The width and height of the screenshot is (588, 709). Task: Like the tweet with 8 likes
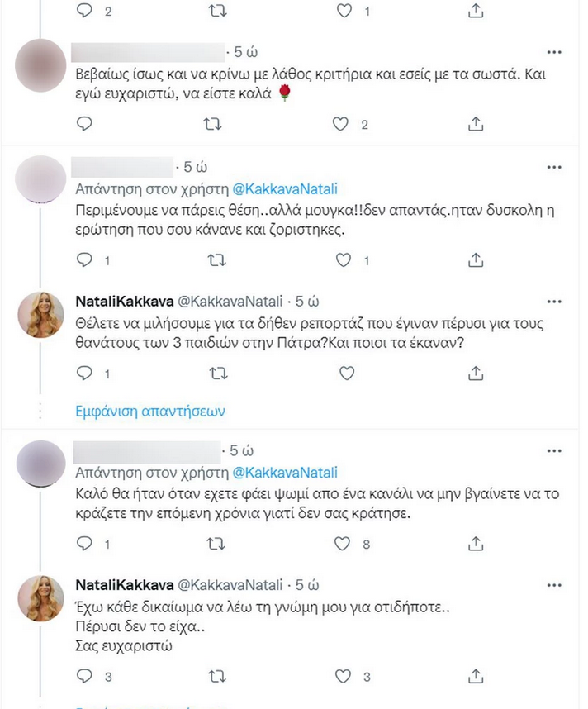pos(340,544)
